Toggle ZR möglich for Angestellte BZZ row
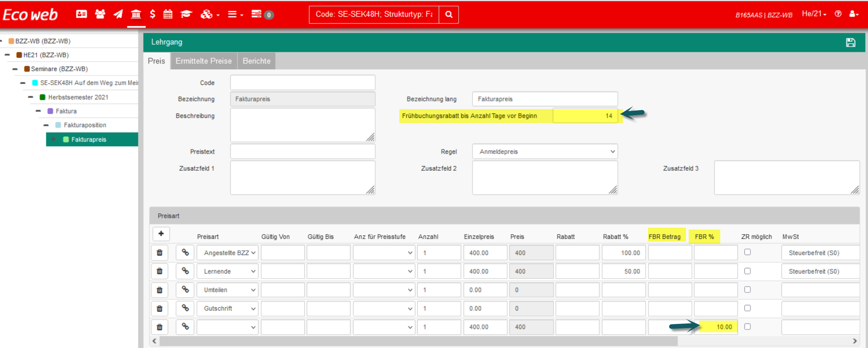 [x=748, y=252]
